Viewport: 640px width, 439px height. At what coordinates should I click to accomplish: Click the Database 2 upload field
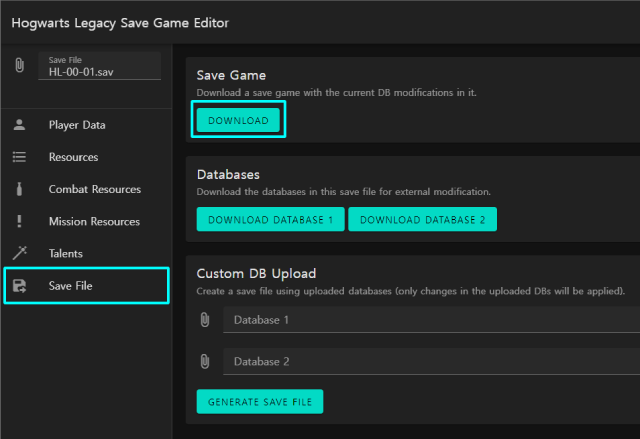pos(431,361)
